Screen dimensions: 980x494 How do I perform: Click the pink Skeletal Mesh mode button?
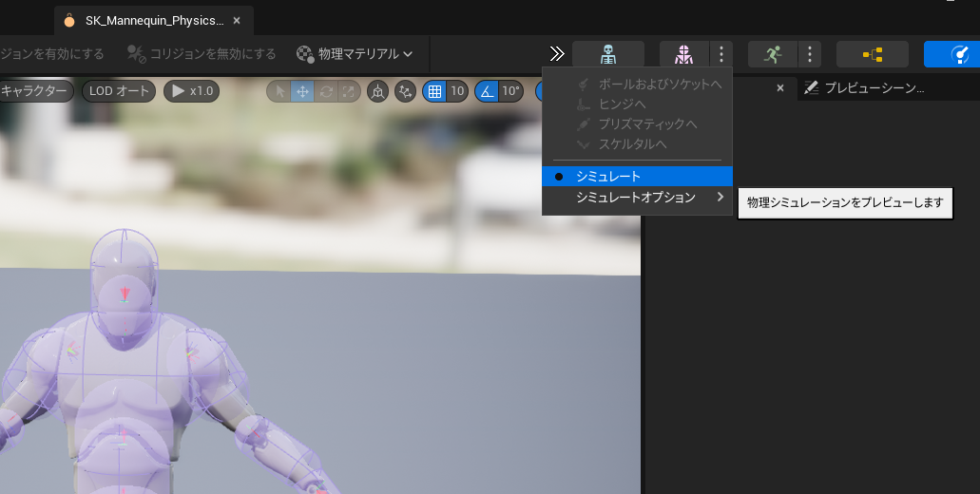[683, 54]
